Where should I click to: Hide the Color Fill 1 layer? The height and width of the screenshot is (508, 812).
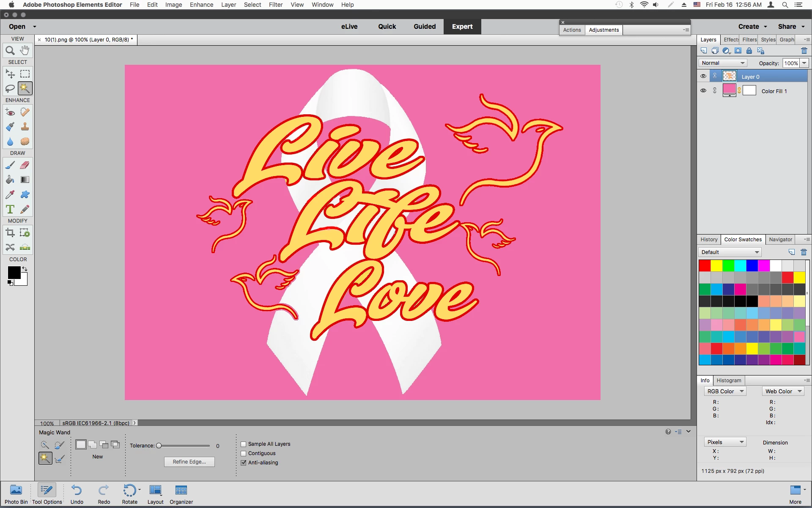pos(703,91)
